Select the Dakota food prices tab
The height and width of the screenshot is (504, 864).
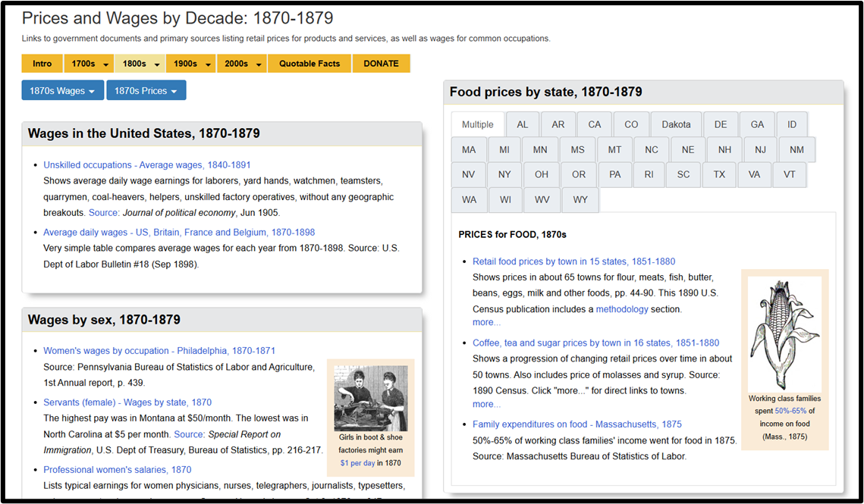tap(676, 124)
